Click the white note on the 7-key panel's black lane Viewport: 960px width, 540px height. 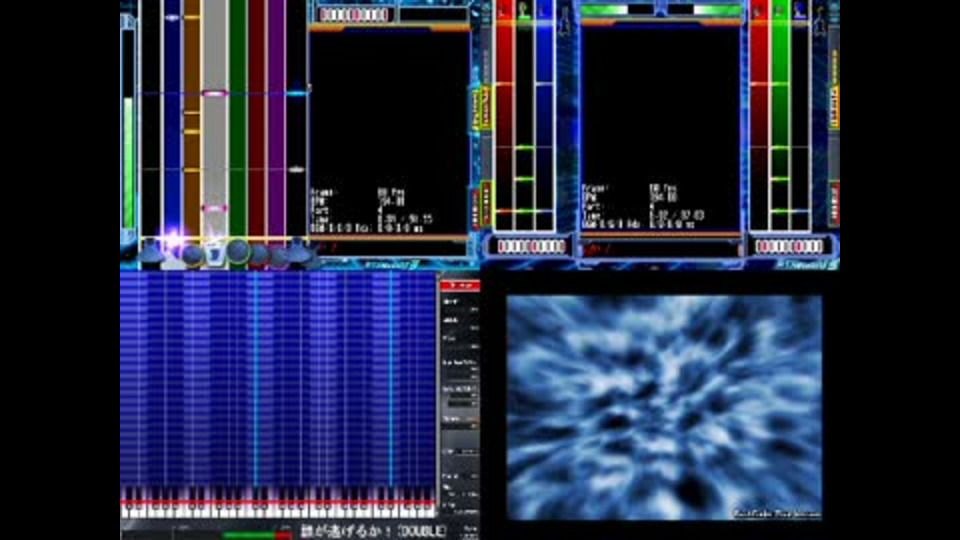pos(296,170)
